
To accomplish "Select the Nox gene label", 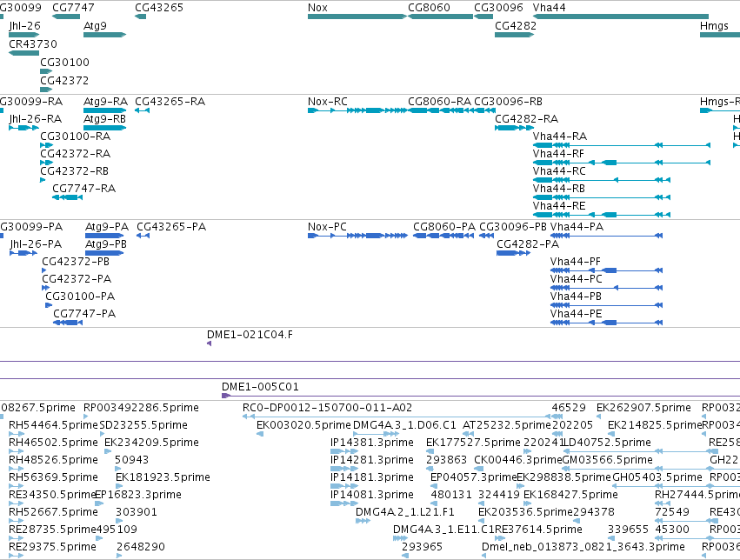I will click(x=317, y=8).
